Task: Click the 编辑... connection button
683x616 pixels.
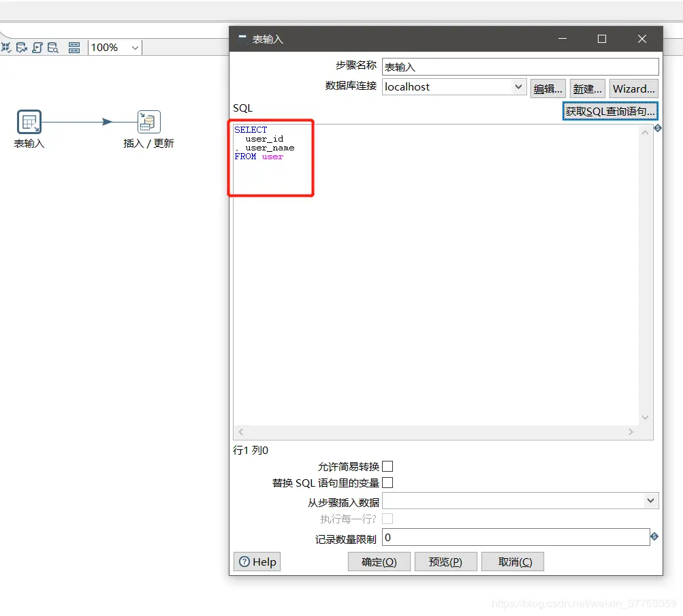Action: pyautogui.click(x=548, y=88)
